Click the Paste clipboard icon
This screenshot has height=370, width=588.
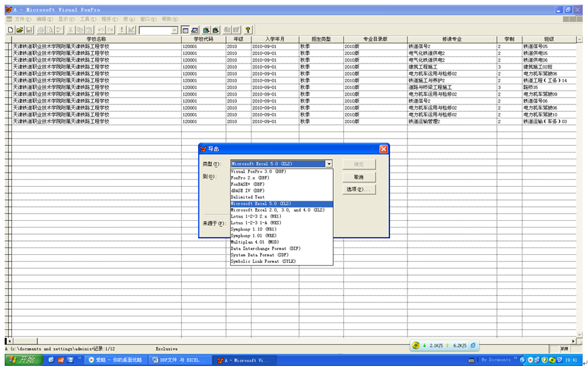point(89,30)
